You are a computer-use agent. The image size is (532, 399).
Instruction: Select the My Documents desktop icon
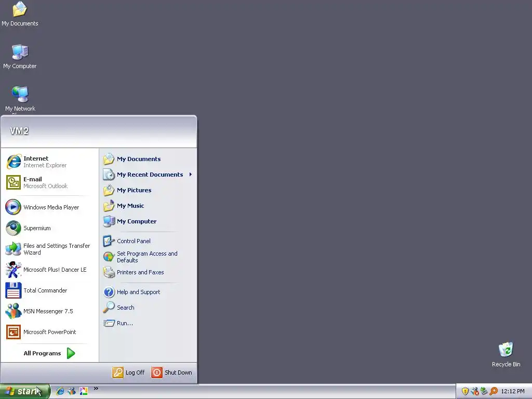pyautogui.click(x=20, y=14)
